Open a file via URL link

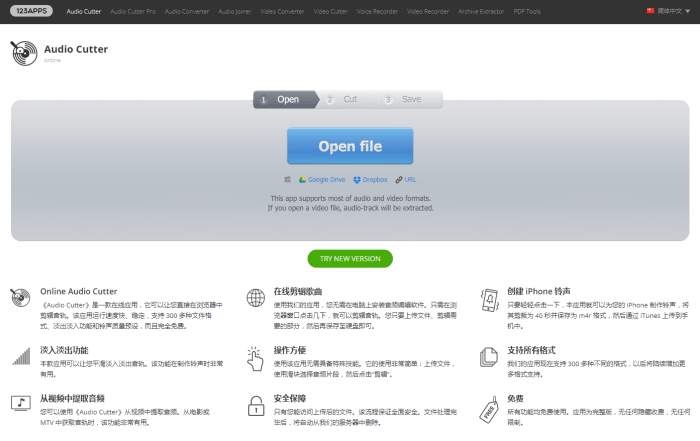point(406,179)
